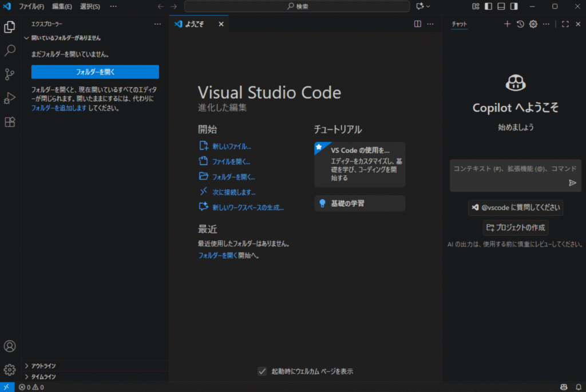Toggle the 起動時にウェルカム ページを表示 checkbox

(x=262, y=371)
